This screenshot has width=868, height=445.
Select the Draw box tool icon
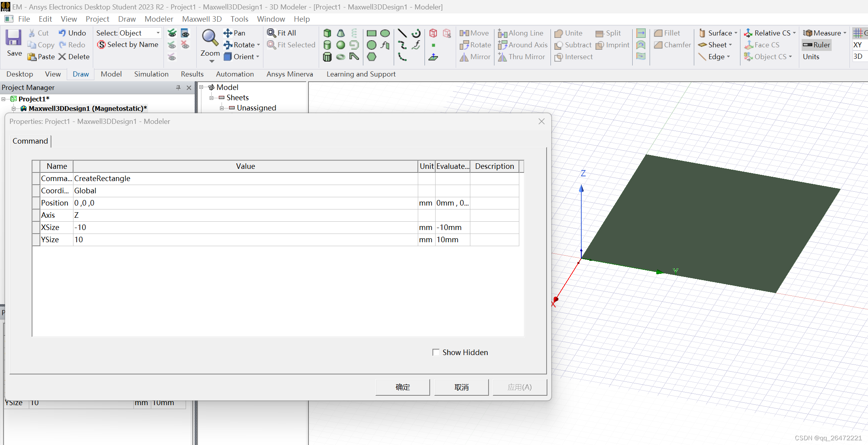[x=327, y=33]
